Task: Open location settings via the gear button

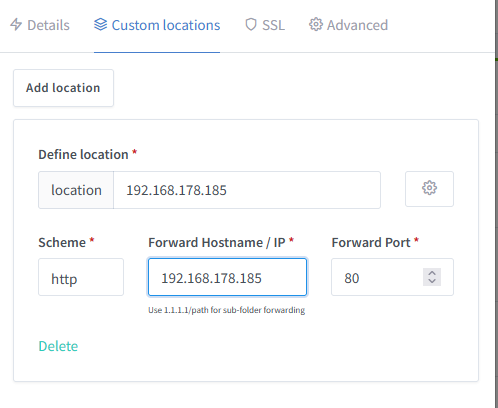Action: [429, 189]
